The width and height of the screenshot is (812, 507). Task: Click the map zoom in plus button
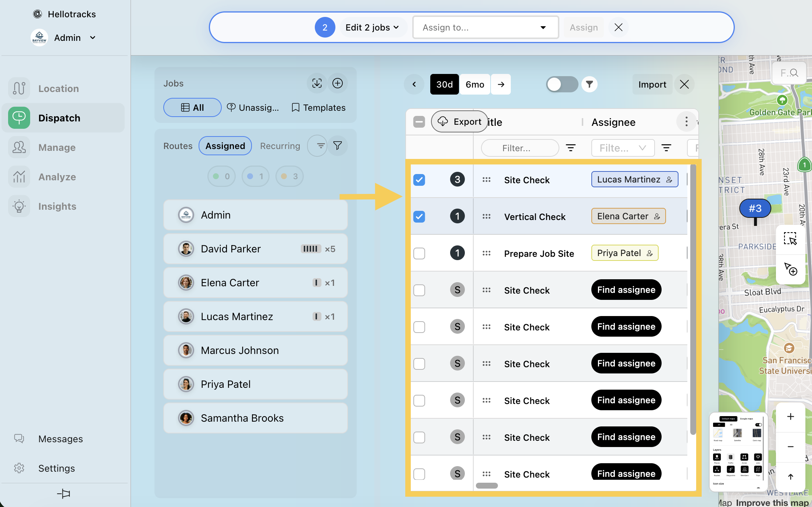coord(790,416)
